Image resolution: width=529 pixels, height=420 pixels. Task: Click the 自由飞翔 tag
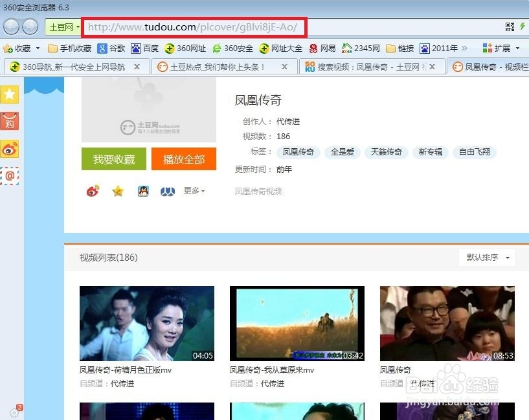[x=475, y=152]
